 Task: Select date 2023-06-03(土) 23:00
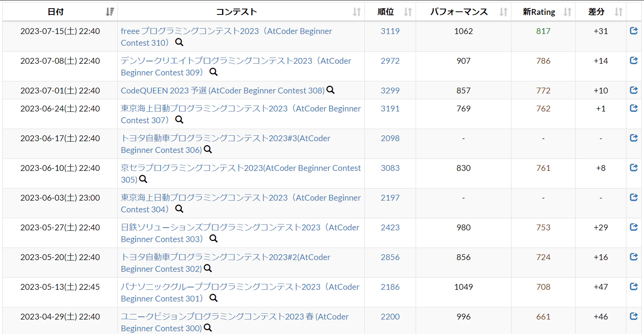point(60,198)
